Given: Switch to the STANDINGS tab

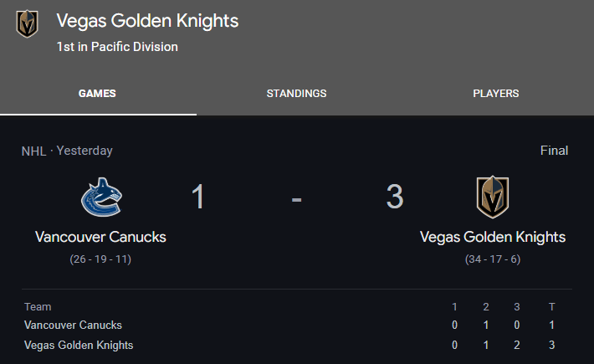Looking at the screenshot, I should click(x=296, y=94).
